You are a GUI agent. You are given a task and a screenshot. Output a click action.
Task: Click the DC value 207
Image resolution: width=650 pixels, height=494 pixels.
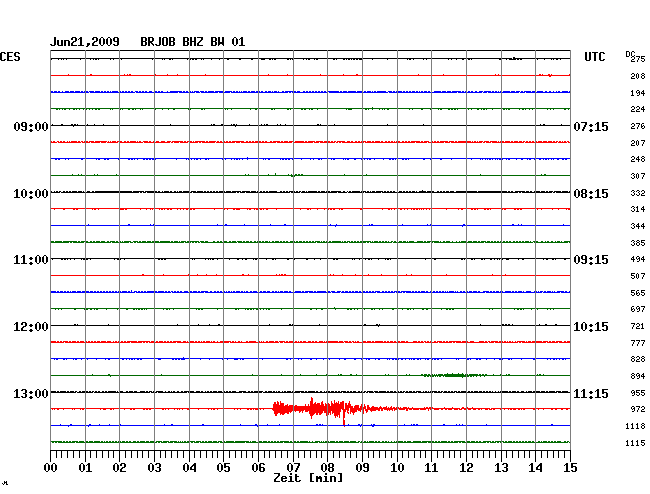[638, 143]
